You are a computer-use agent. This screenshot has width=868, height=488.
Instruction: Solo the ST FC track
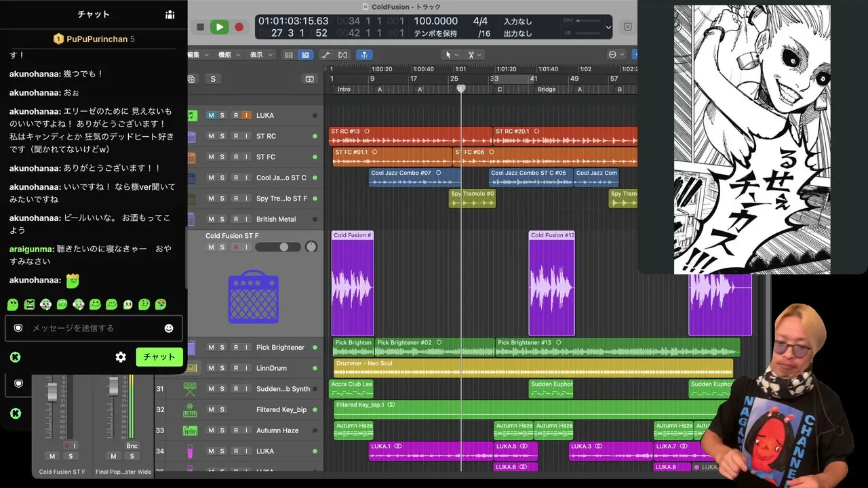(222, 157)
